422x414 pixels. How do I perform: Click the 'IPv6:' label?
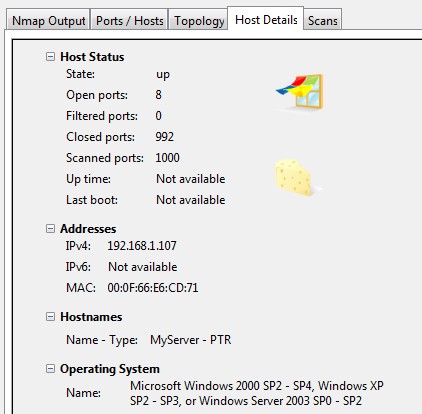pos(78,267)
